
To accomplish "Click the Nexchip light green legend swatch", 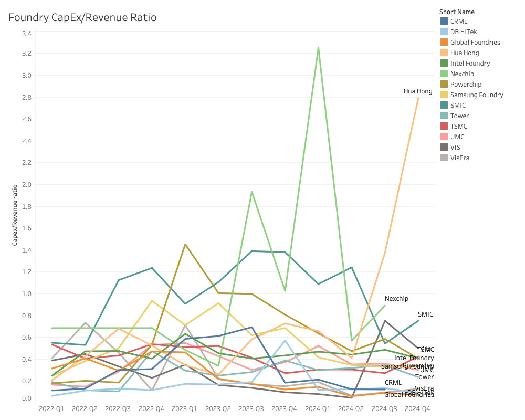I will click(444, 73).
